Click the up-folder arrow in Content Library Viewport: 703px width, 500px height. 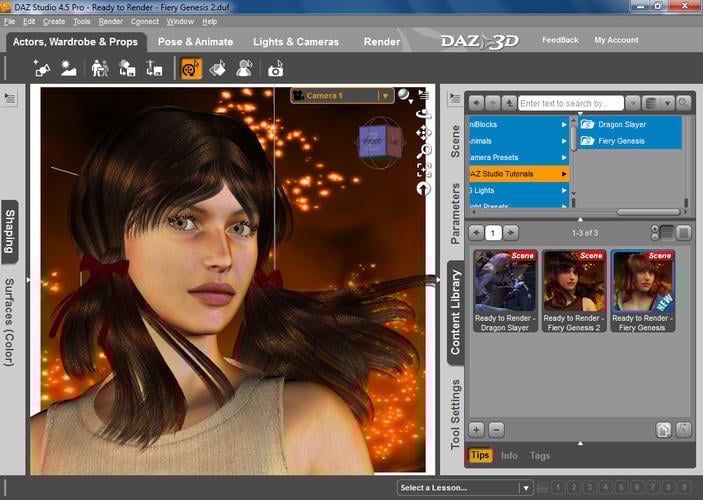pos(508,103)
